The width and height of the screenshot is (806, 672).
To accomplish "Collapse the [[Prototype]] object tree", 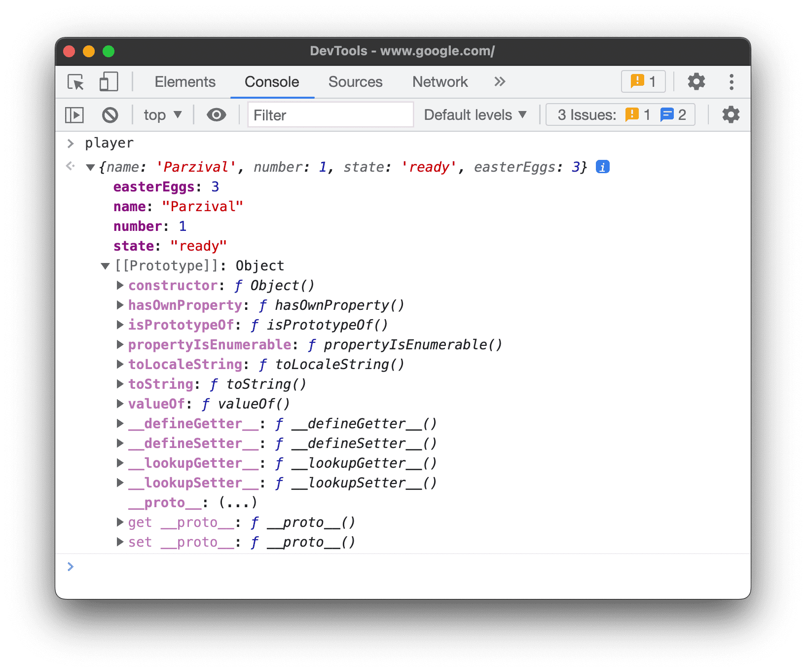I will coord(105,266).
